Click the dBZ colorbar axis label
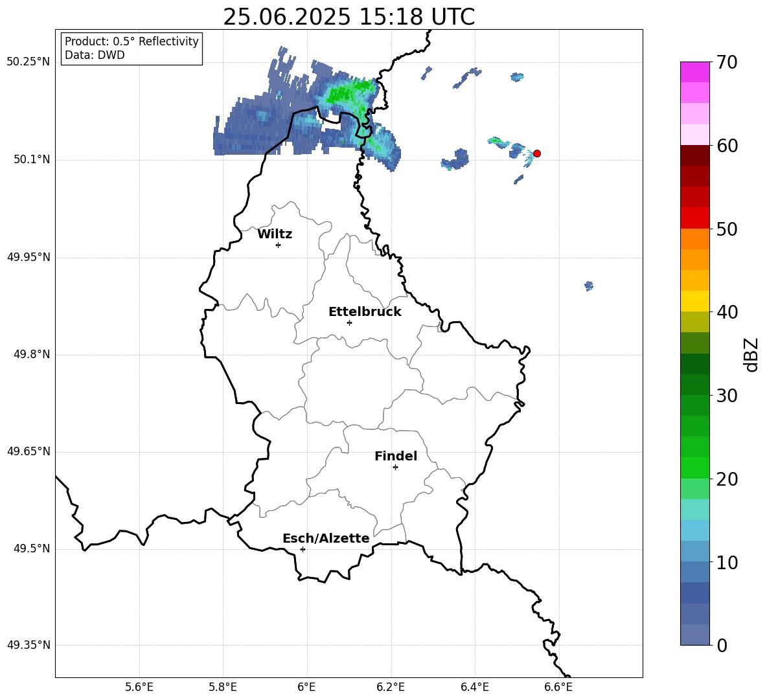The image size is (767, 700). 751,354
